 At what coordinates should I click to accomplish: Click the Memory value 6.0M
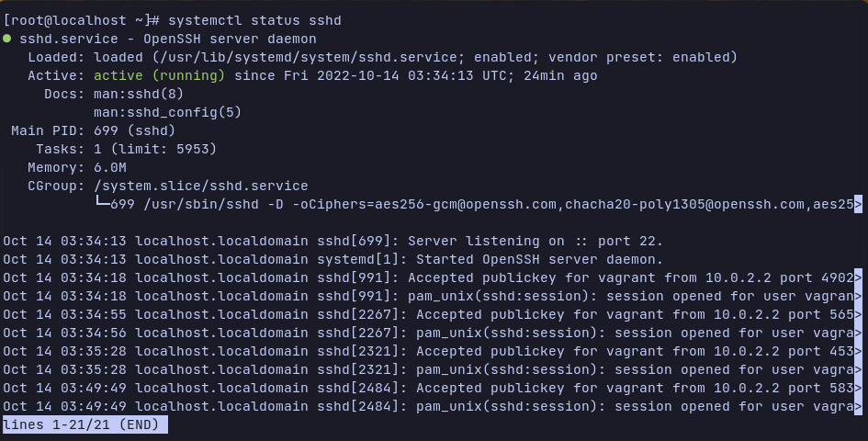tap(110, 167)
